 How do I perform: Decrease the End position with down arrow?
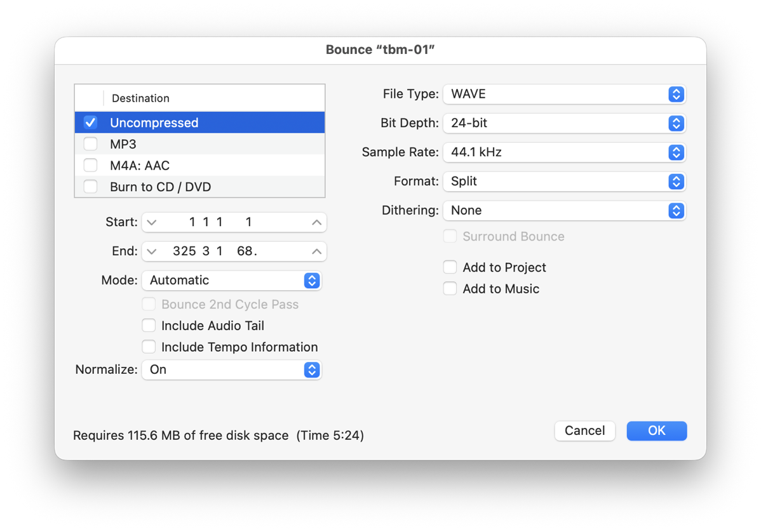[152, 251]
